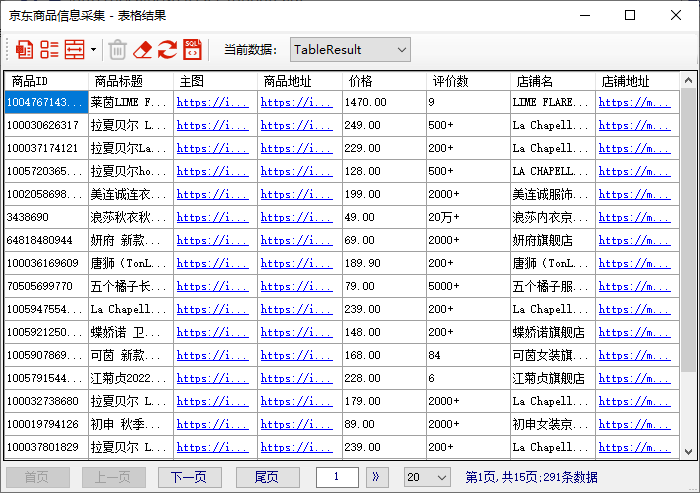Viewport: 700px width, 493px height.
Task: Click the eraser clear icon
Action: tap(143, 49)
